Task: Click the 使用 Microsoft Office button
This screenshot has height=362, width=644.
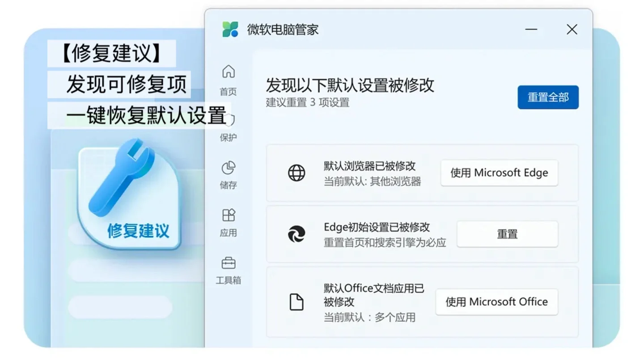Action: (x=496, y=302)
